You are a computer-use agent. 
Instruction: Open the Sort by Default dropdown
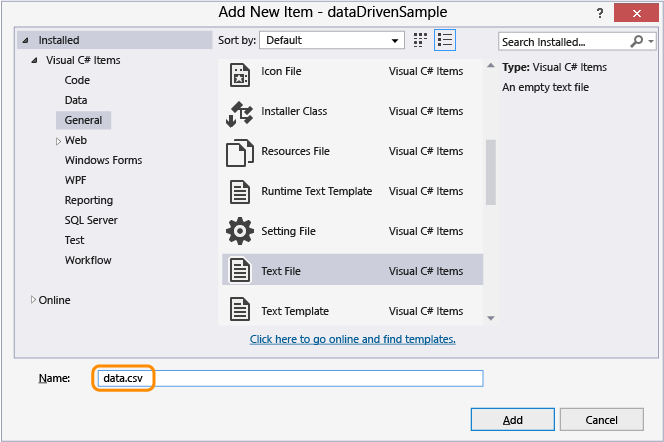pos(332,41)
